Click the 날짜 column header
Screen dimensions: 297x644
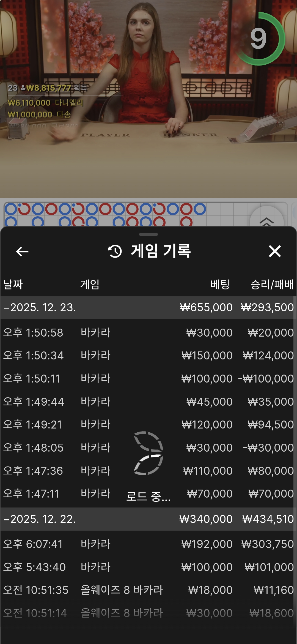(13, 284)
